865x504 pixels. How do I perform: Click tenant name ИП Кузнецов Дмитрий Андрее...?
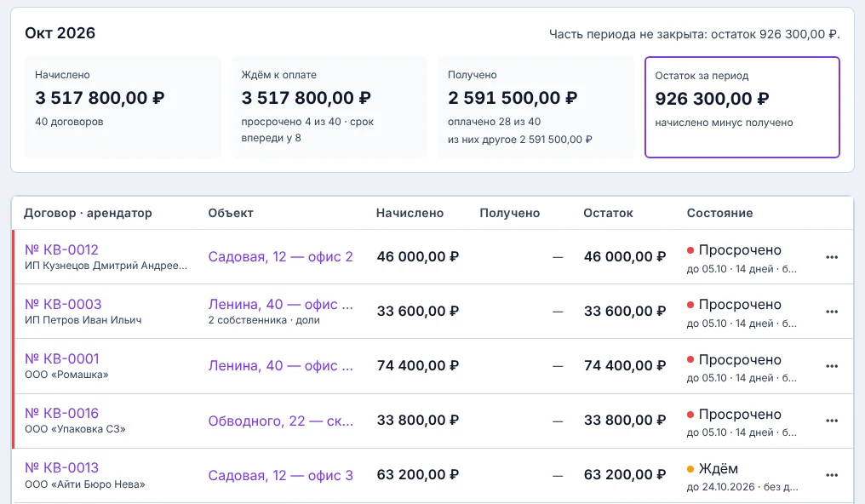tap(106, 266)
